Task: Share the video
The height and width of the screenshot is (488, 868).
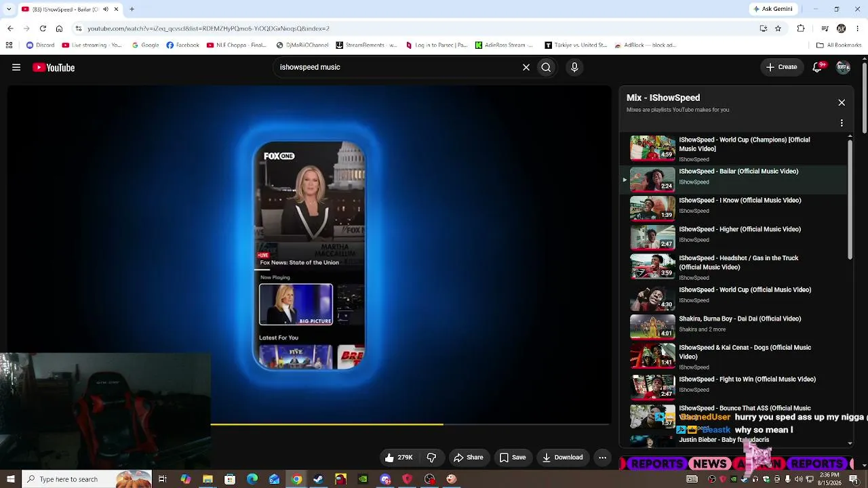Action: point(469,457)
